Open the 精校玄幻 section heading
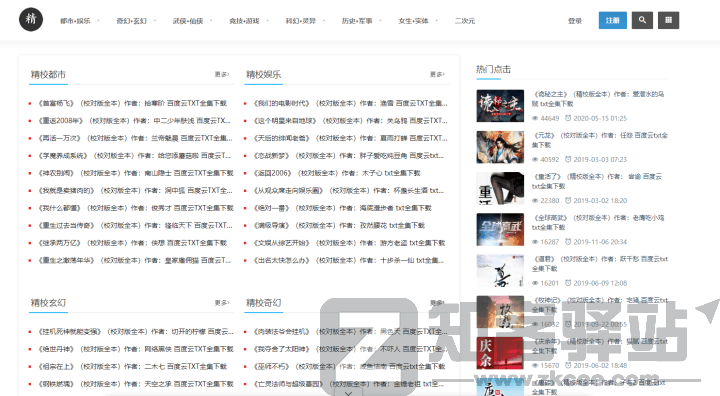The width and height of the screenshot is (720, 396). click(48, 303)
